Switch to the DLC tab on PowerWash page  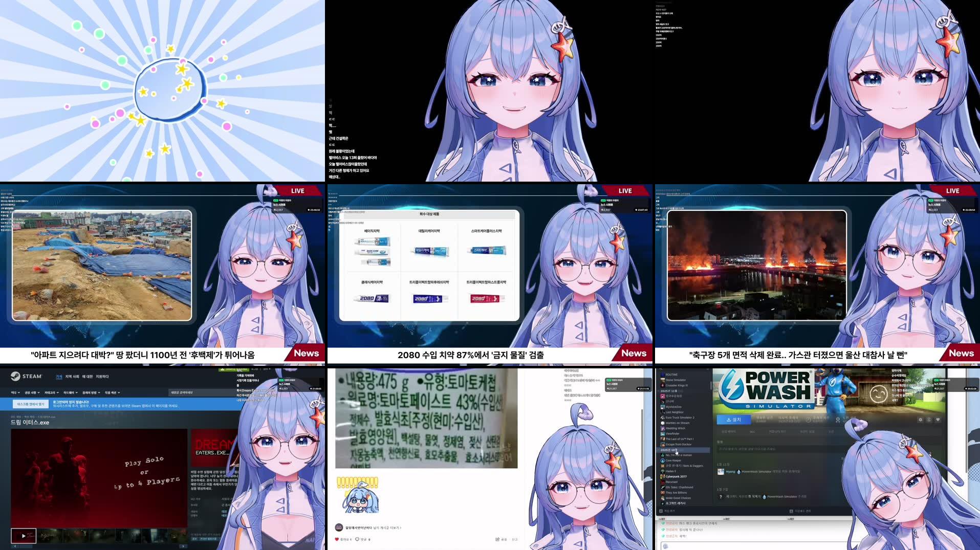[x=753, y=432]
